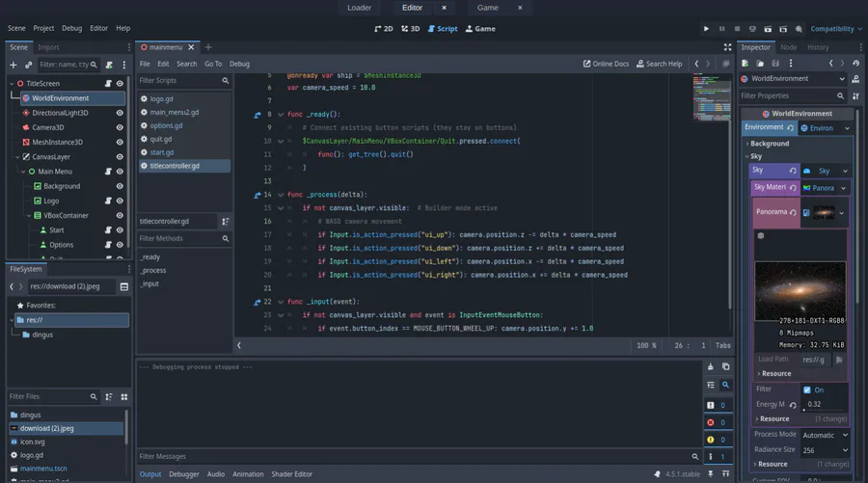The image size is (868, 483).
Task: Switch to the 3D workspace
Action: click(x=410, y=29)
